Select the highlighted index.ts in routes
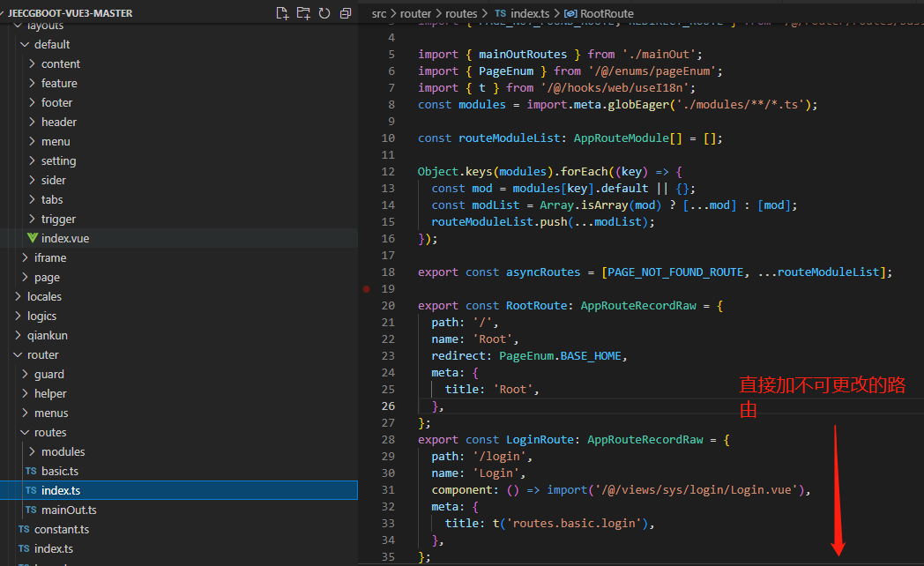The image size is (924, 566). click(179, 490)
